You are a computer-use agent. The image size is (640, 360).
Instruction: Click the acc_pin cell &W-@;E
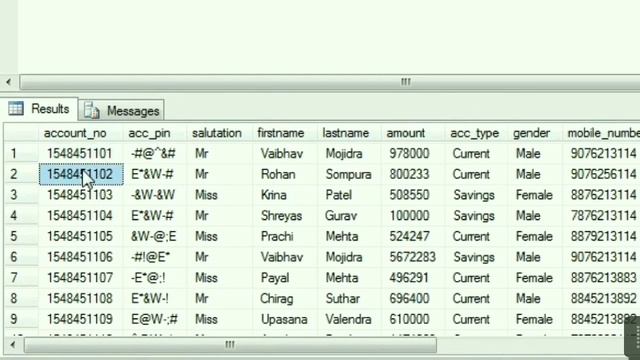pos(155,236)
